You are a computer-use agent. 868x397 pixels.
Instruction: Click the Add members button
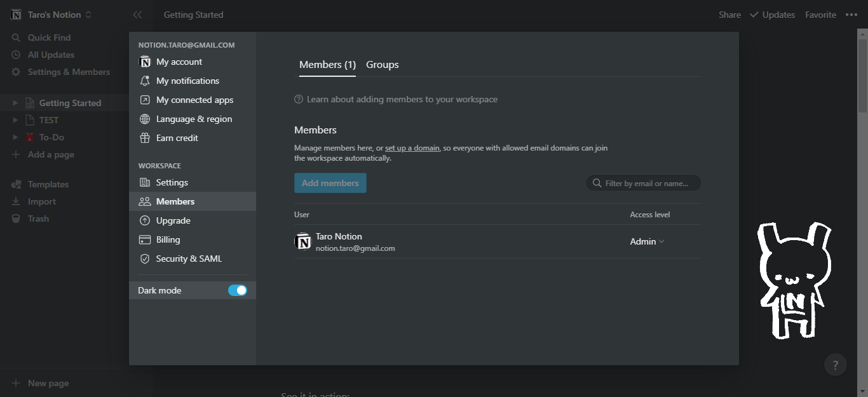coord(330,183)
